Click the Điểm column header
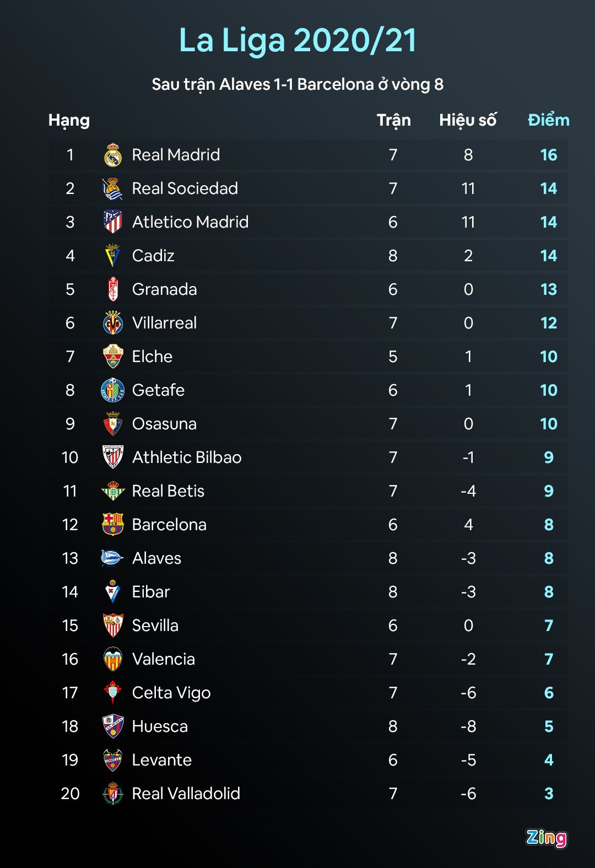595x868 pixels. (x=548, y=120)
